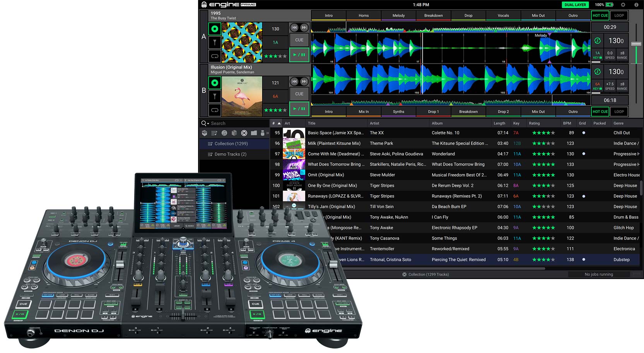
Task: Jump to previous track on Deck B
Action: [294, 82]
